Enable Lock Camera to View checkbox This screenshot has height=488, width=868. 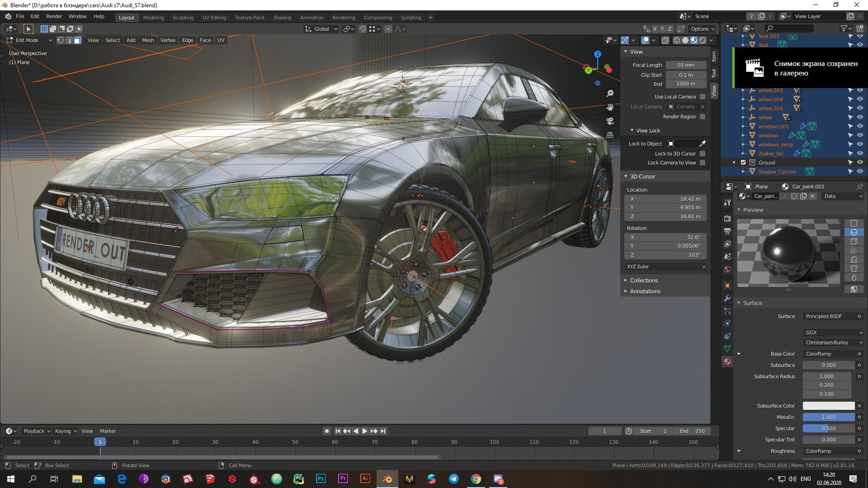pyautogui.click(x=703, y=163)
